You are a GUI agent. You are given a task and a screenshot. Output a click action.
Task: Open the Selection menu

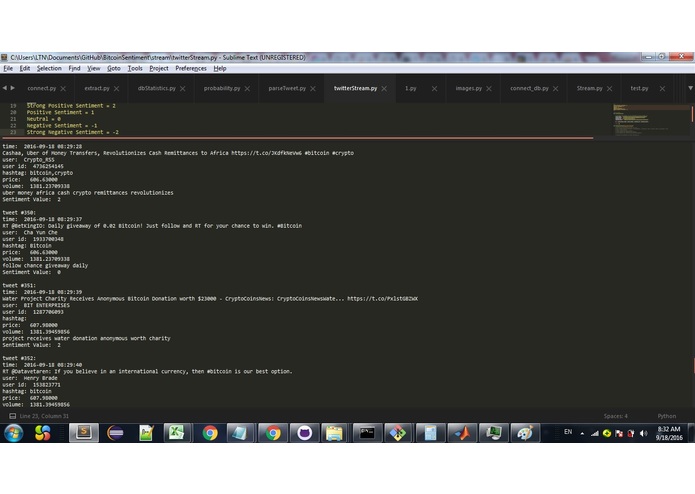49,68
